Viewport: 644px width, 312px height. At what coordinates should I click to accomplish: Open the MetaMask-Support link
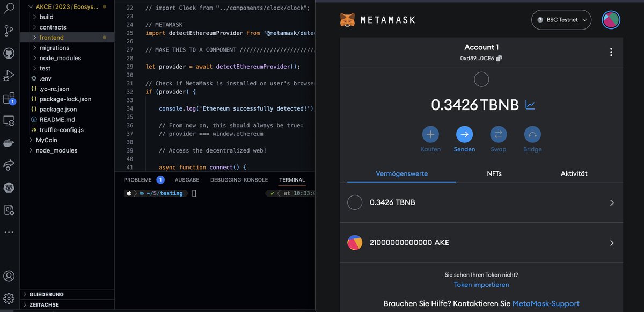[546, 303]
